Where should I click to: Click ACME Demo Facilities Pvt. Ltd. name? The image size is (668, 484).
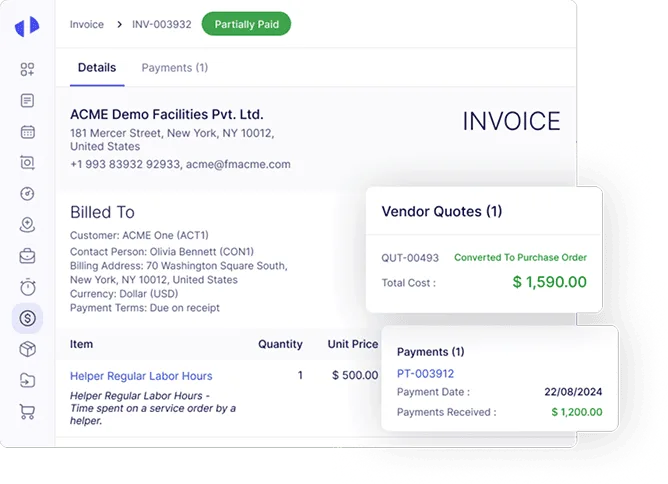tap(167, 114)
